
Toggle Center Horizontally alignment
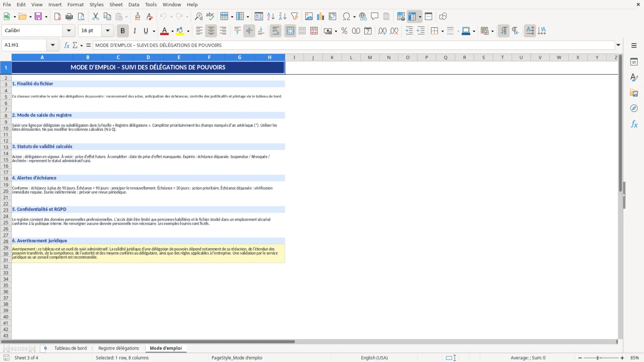211,31
